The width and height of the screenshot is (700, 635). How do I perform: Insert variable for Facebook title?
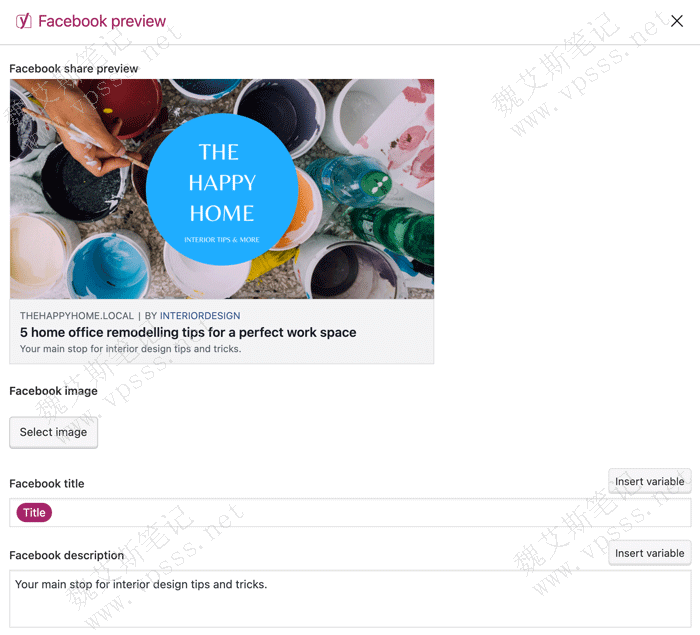point(650,481)
